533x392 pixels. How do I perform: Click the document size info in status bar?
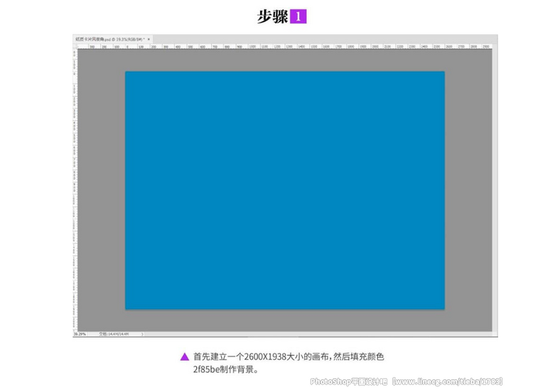[x=114, y=334]
